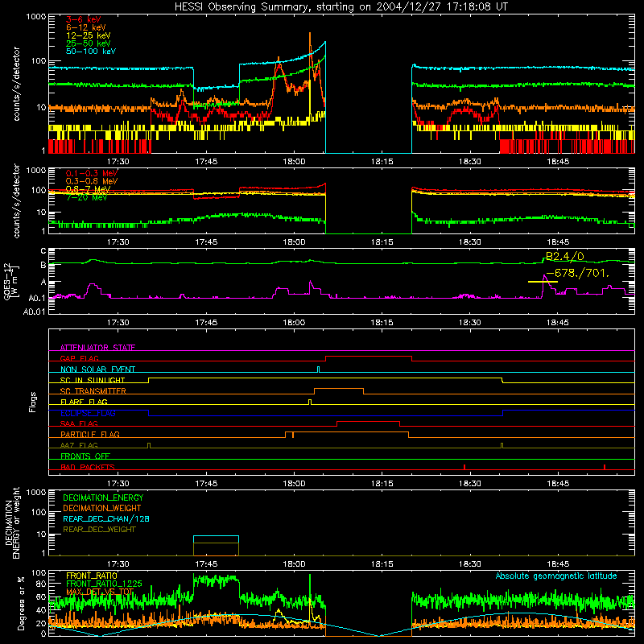Click the Degrees or % axis label
Screen dimensions: 644x644
(21, 603)
